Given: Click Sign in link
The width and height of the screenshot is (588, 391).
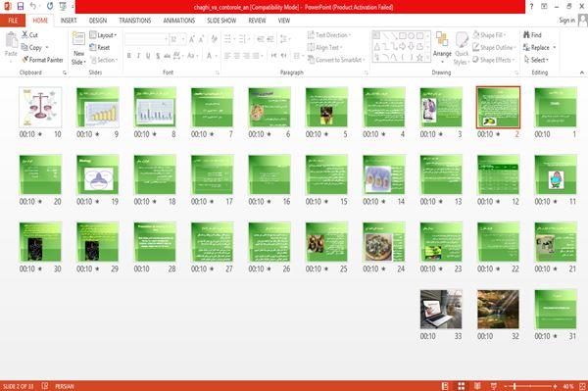Looking at the screenshot, I should point(566,21).
